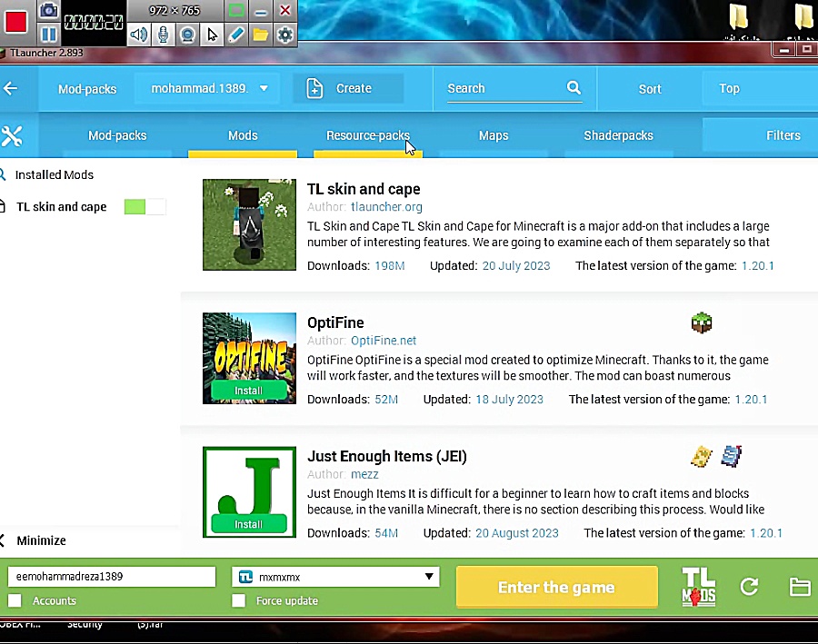Image resolution: width=818 pixels, height=644 pixels.
Task: Edit the eemohammadreza1389 username field
Action: coord(112,577)
